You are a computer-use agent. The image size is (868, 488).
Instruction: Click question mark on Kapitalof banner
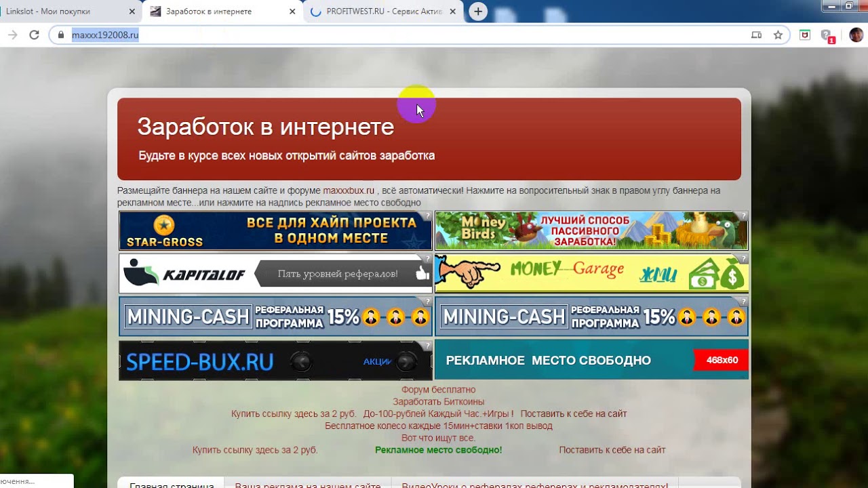click(427, 259)
